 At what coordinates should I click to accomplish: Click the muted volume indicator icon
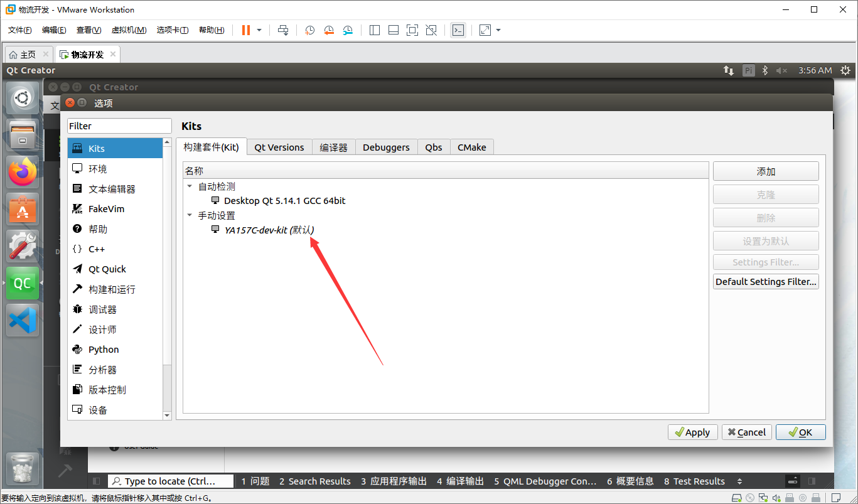(781, 70)
